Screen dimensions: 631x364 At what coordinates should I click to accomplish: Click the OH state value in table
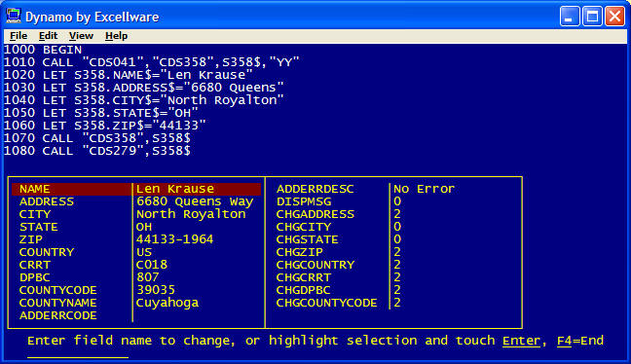pos(144,227)
